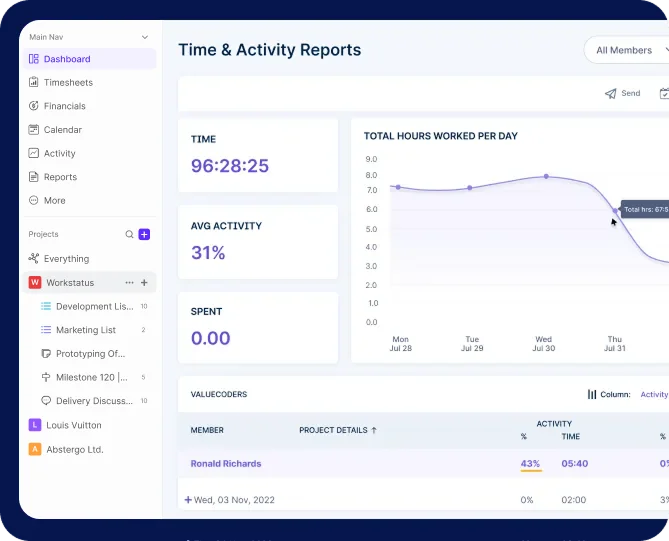
Task: Click the Wed Jul 30 chart data point
Action: [546, 176]
